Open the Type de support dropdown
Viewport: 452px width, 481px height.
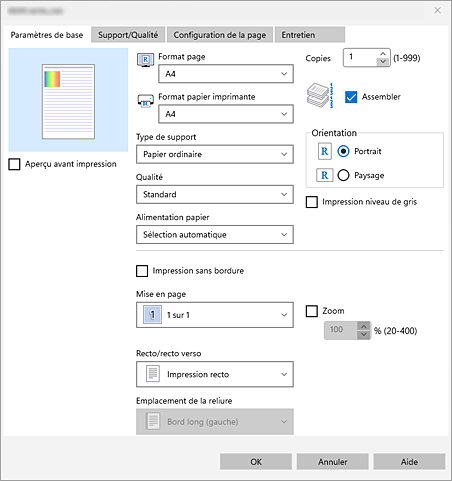pyautogui.click(x=215, y=154)
